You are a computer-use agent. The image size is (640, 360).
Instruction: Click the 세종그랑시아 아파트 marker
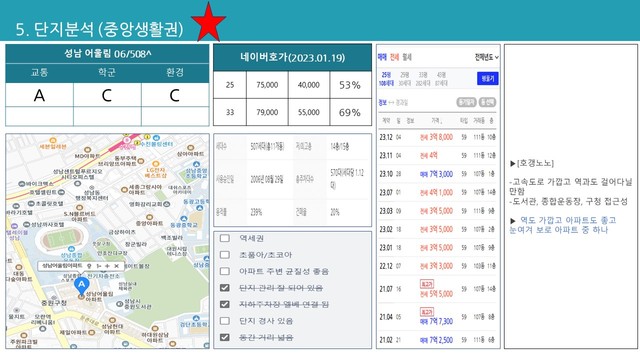[124, 189]
